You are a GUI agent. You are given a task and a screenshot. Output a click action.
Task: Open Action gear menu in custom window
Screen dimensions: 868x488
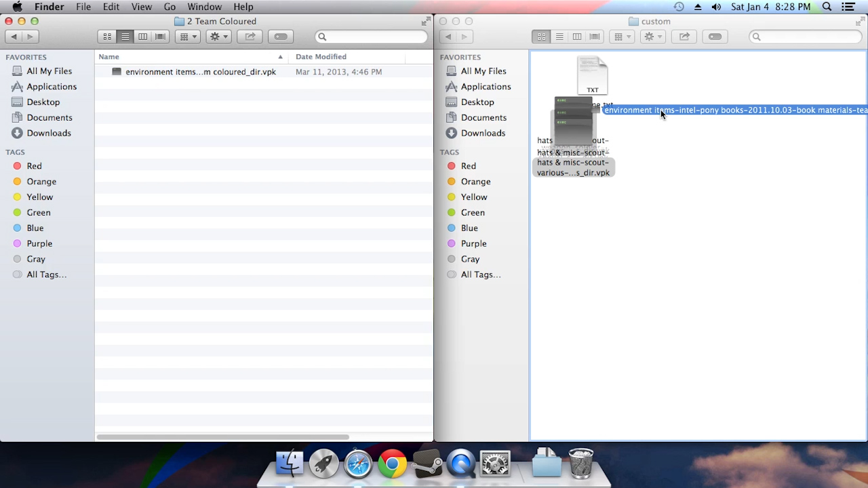pyautogui.click(x=652, y=37)
